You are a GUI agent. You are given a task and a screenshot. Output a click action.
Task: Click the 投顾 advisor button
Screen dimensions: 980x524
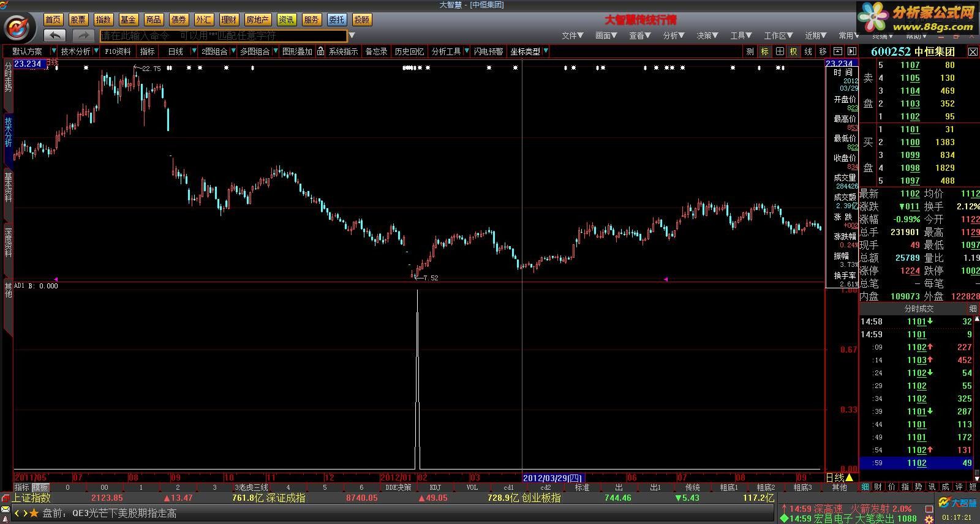(362, 20)
